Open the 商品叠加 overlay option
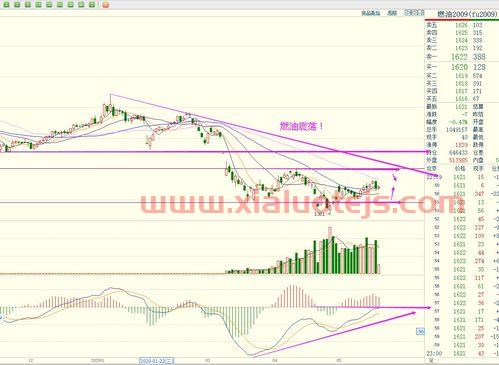The height and width of the screenshot is (365, 499). (x=371, y=13)
